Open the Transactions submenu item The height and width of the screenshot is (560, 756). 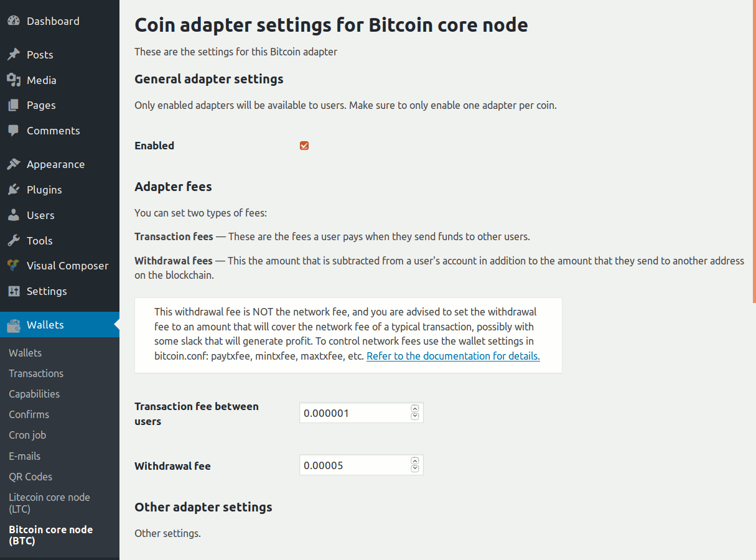[x=36, y=373]
